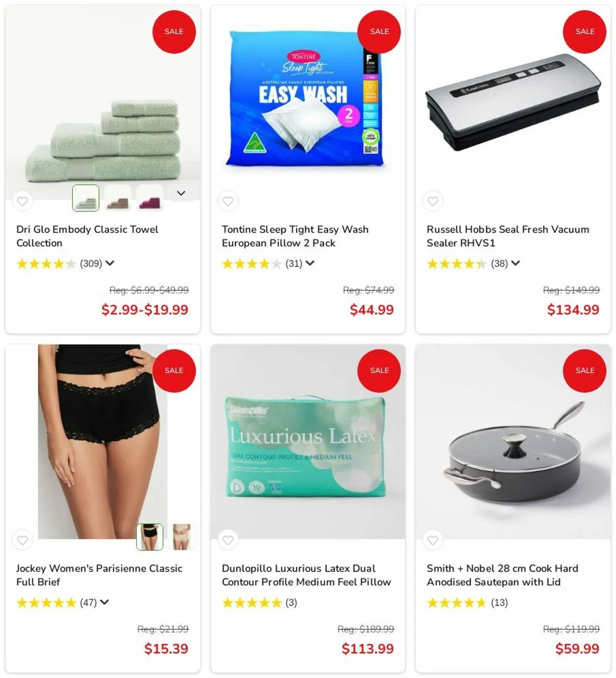Viewport: 616px width, 678px height.
Task: Wishlist the Smith + Nobel sautepan
Action: [x=433, y=540]
